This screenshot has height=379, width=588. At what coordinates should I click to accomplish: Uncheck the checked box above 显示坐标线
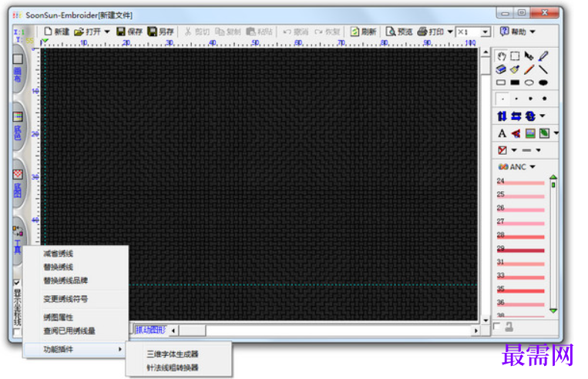pos(16,282)
